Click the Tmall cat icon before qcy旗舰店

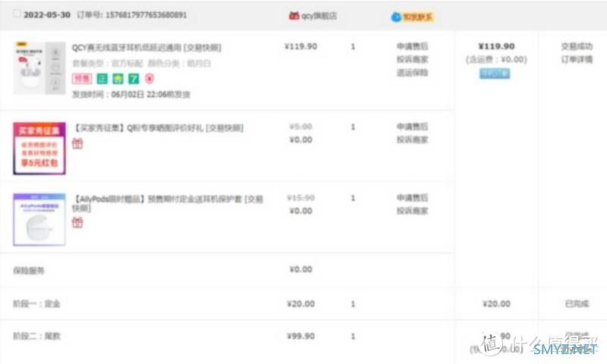pyautogui.click(x=294, y=16)
